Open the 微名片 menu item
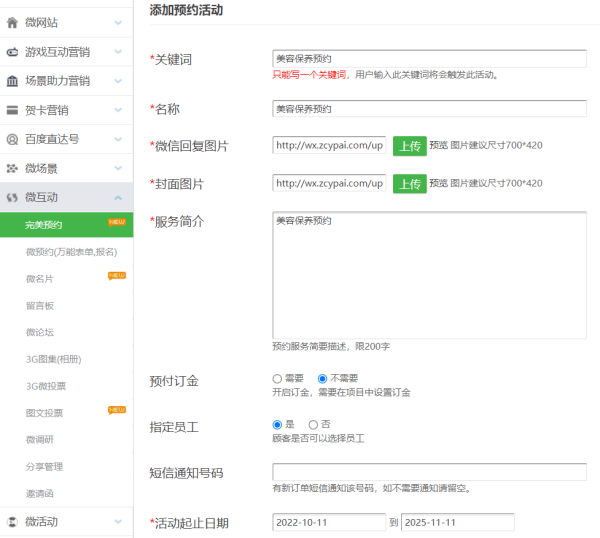Image resolution: width=600 pixels, height=538 pixels. coord(40,279)
